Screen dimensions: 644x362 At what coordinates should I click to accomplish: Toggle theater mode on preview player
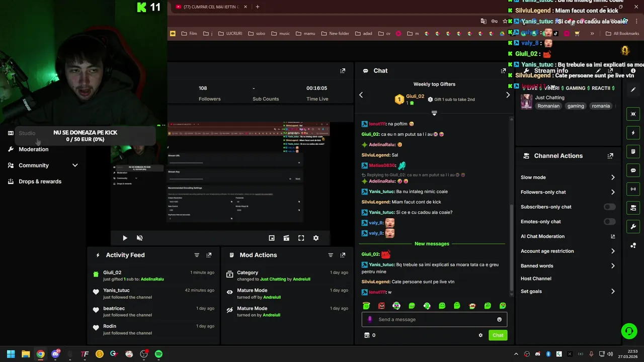[x=286, y=238]
